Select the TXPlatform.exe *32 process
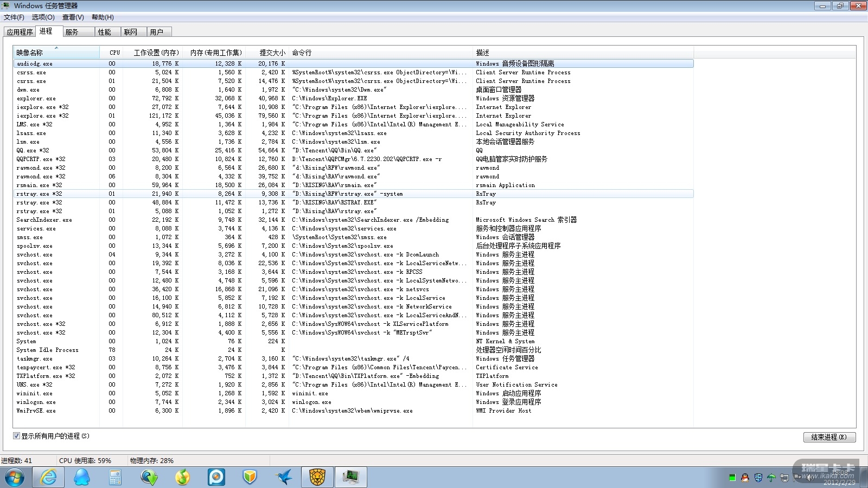This screenshot has width=868, height=488. coord(353,376)
